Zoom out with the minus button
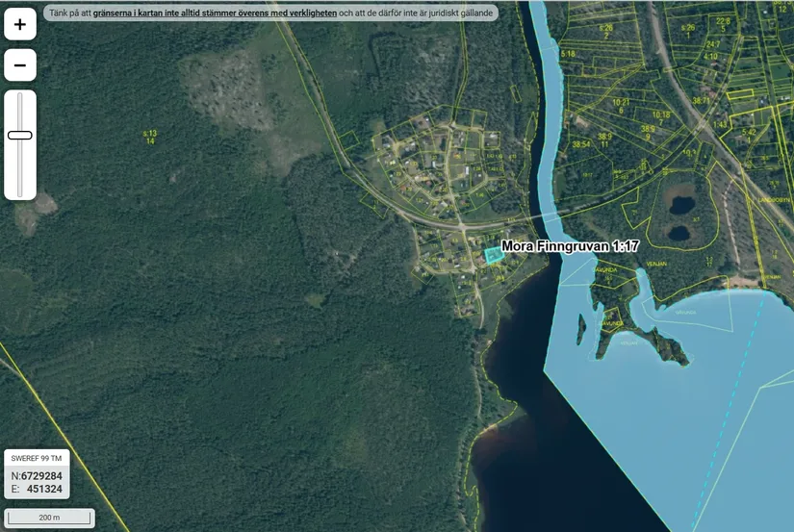This screenshot has height=532, width=794. coord(20,65)
